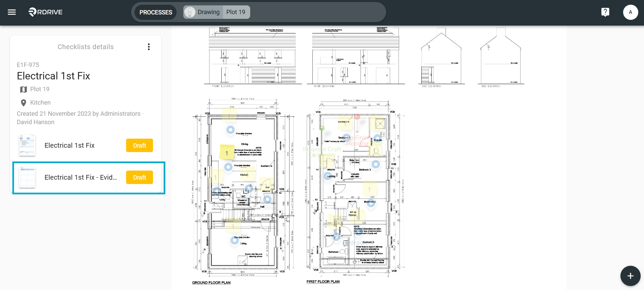This screenshot has width=644, height=290.
Task: Click the blue marker in Bedroom 2
Action: coord(371,203)
